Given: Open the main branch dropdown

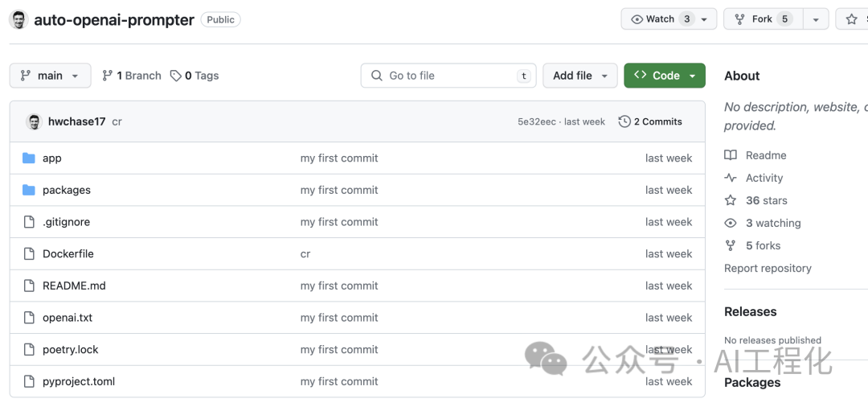Looking at the screenshot, I should (49, 76).
